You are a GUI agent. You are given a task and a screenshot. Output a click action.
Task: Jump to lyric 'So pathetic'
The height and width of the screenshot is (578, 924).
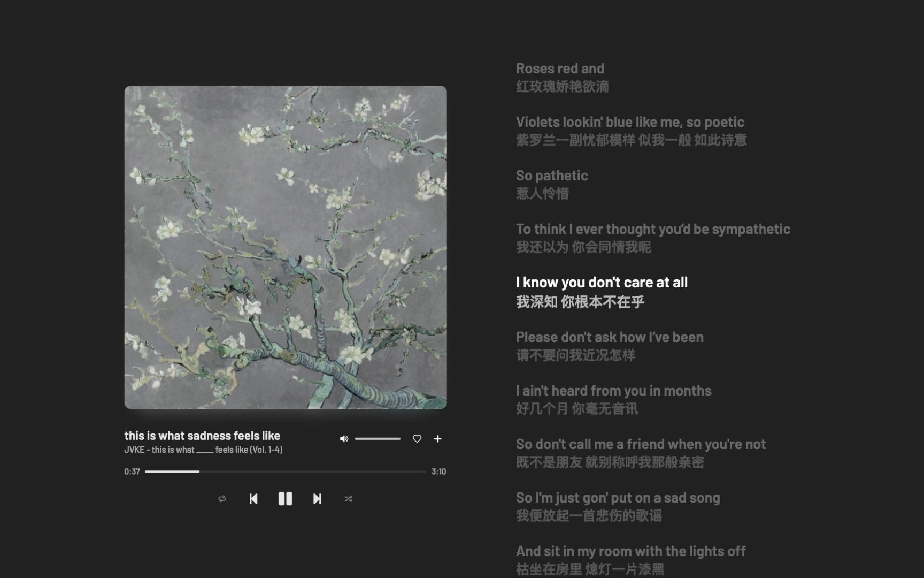[x=552, y=176]
